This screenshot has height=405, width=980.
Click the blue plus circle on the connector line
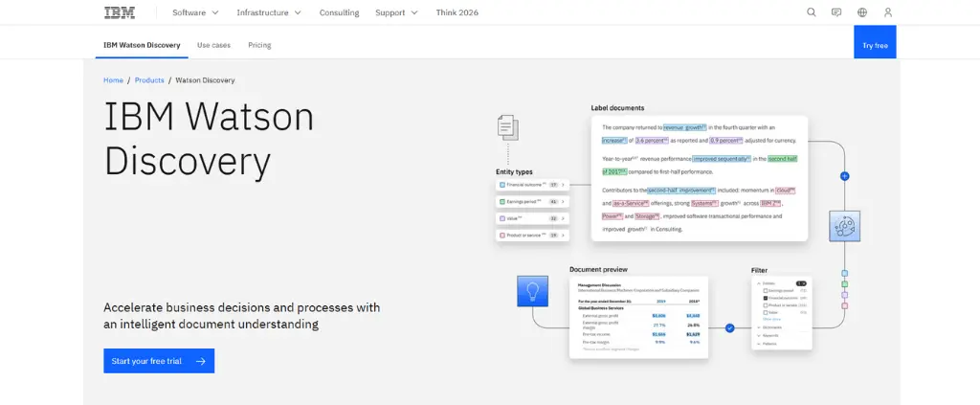(844, 176)
